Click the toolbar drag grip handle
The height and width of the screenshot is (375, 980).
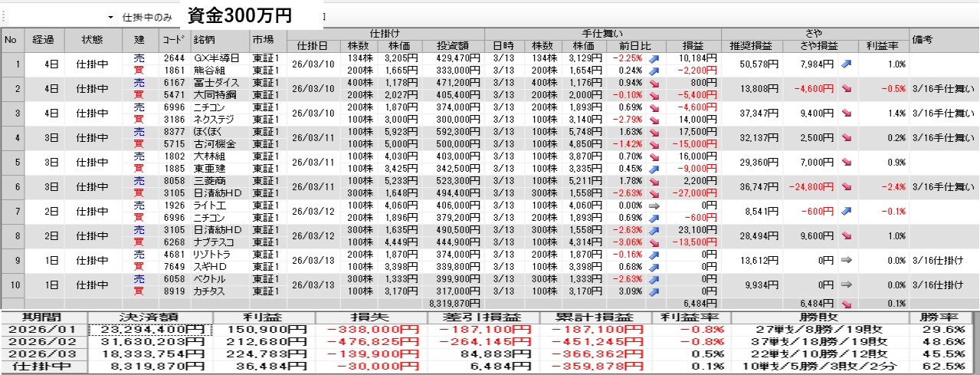4,17
